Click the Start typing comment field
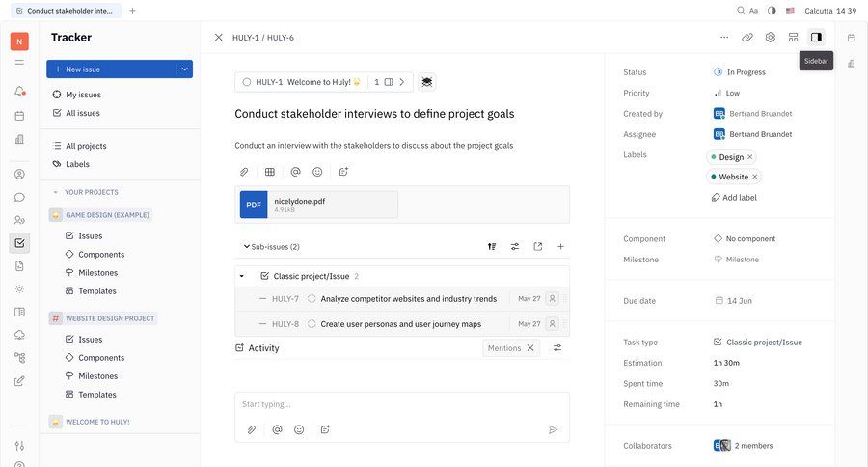Image resolution: width=868 pixels, height=467 pixels. pos(401,404)
